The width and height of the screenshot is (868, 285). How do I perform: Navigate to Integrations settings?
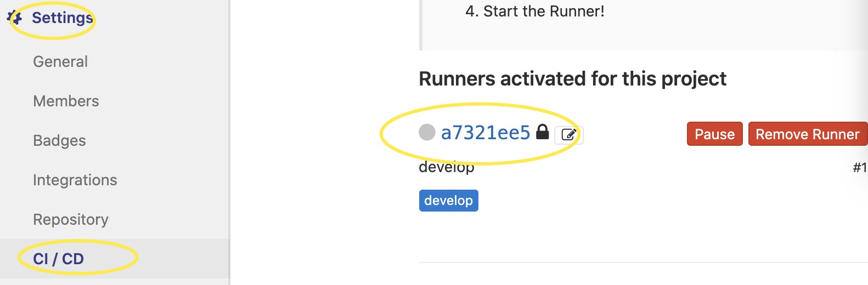pyautogui.click(x=75, y=180)
